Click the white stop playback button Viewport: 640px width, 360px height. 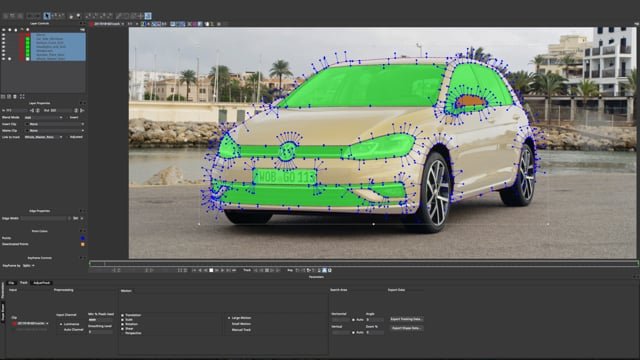211,270
